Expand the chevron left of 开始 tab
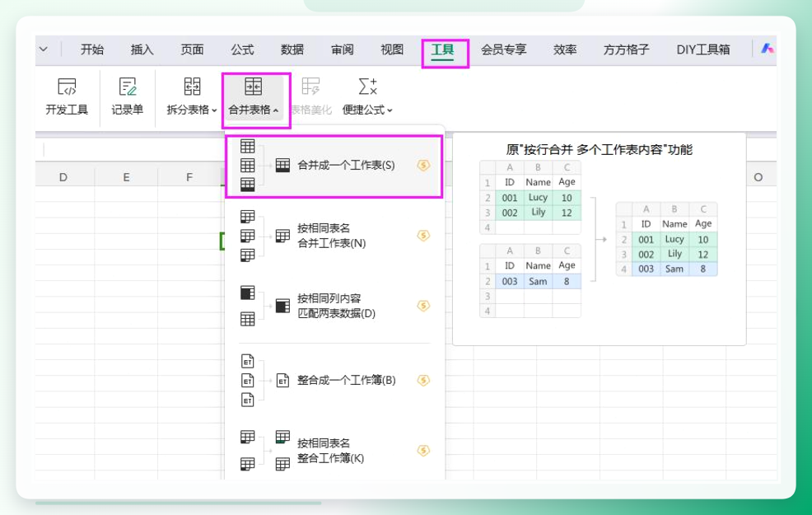Screen dimensions: 812x515 (x=44, y=49)
